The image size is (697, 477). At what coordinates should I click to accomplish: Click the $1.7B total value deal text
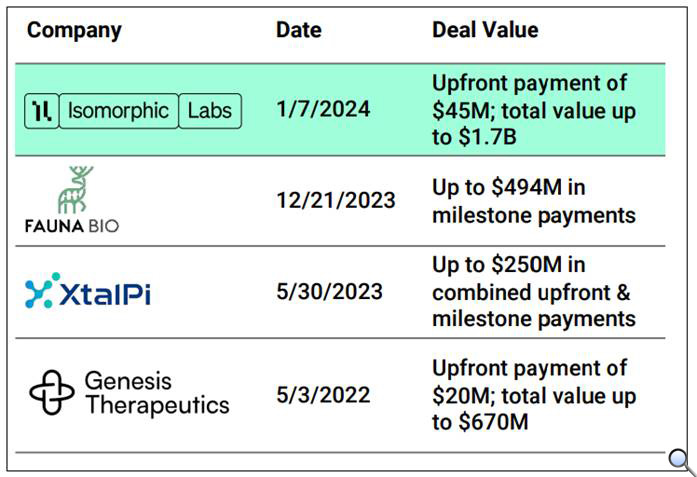(534, 110)
